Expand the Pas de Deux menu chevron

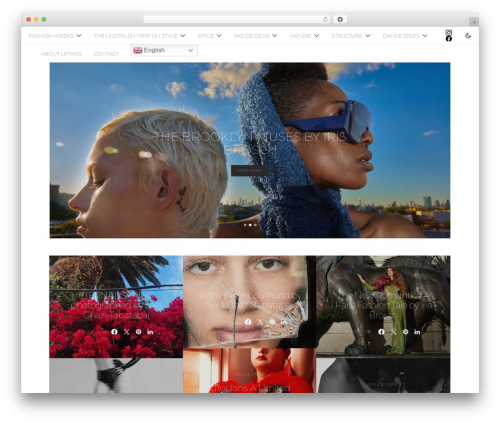274,36
